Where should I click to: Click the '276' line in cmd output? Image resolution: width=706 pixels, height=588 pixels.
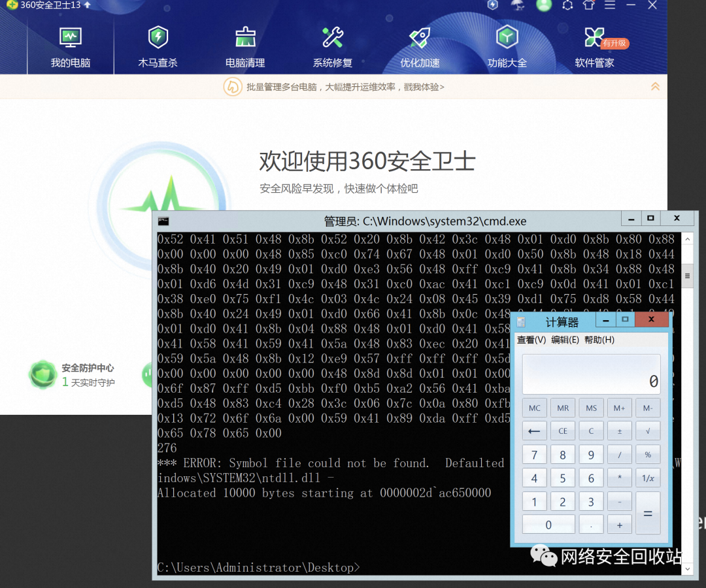click(x=167, y=448)
